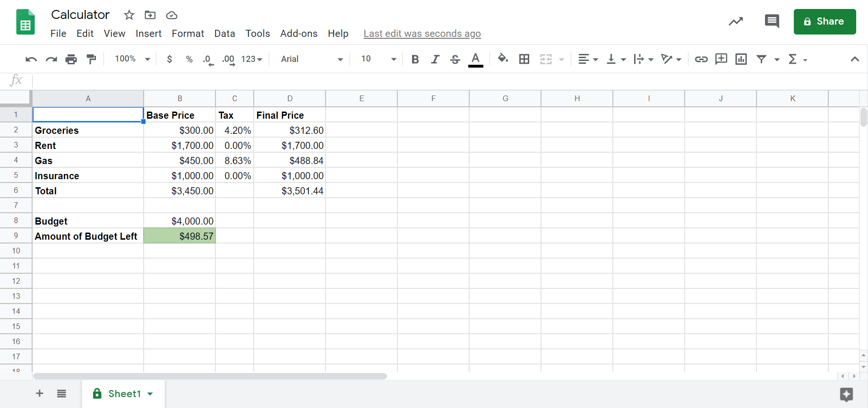The width and height of the screenshot is (868, 408).
Task: Open comment history speech bubble icon
Action: [772, 21]
